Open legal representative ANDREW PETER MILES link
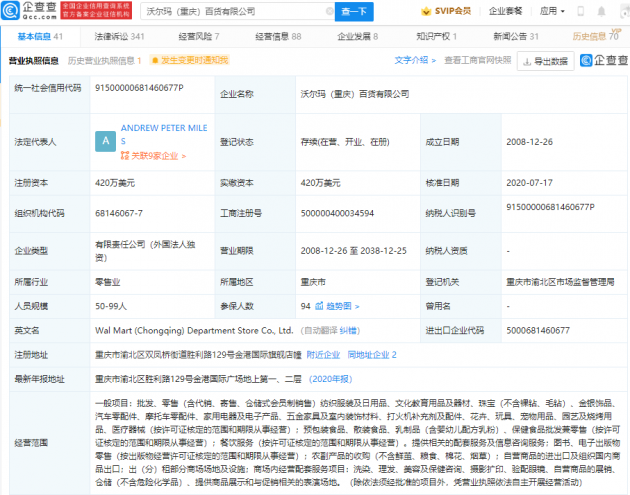 pyautogui.click(x=164, y=134)
